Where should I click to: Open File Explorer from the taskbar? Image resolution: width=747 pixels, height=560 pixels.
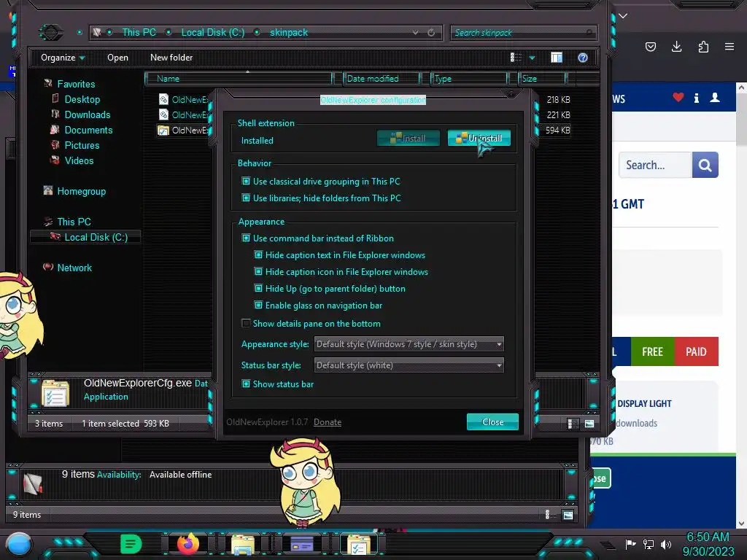[x=242, y=545]
